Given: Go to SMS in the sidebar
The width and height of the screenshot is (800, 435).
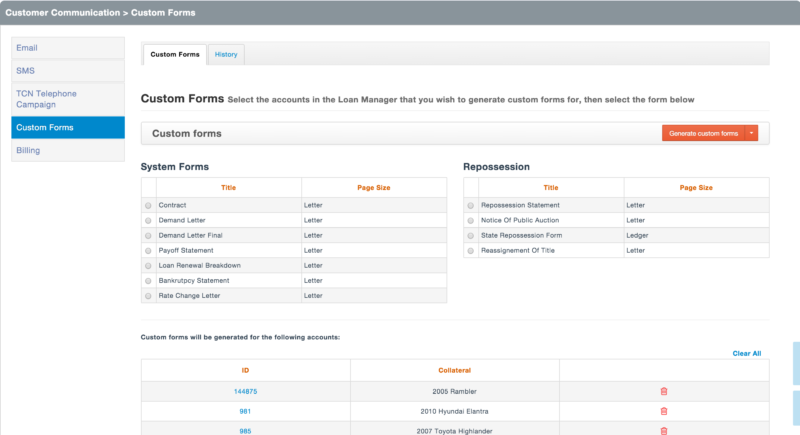Looking at the screenshot, I should click(x=68, y=71).
